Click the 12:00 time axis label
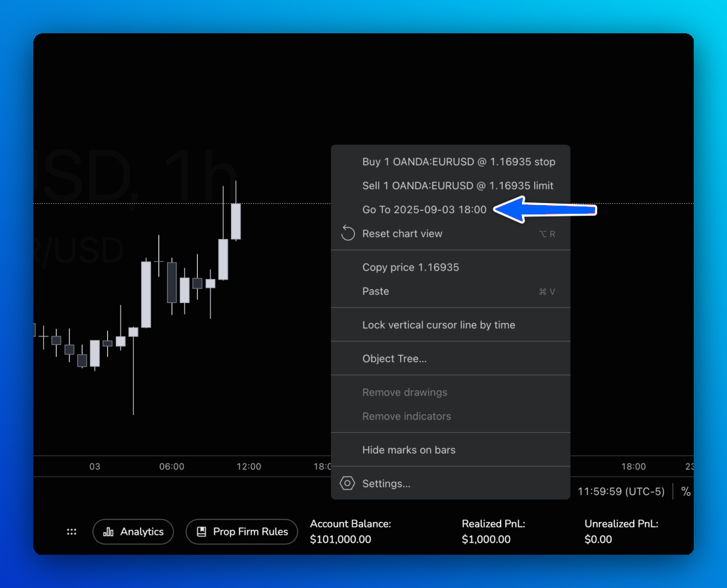 coord(249,467)
